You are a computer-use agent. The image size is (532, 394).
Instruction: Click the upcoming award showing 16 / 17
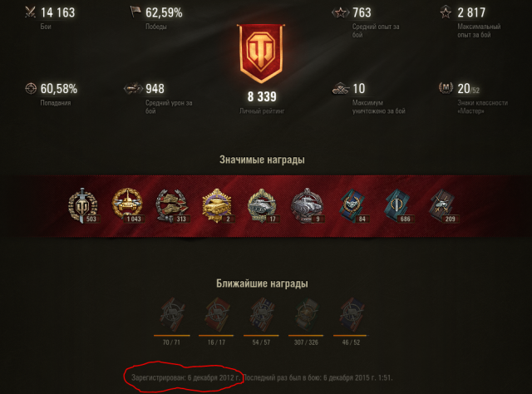click(216, 314)
